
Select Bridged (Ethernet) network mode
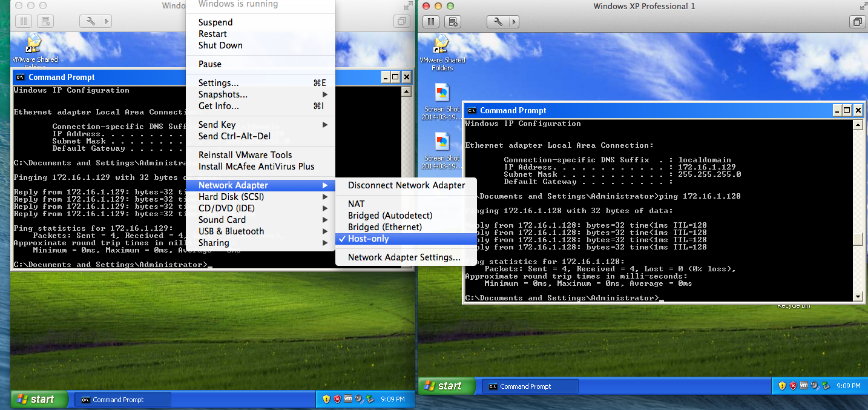(406, 227)
